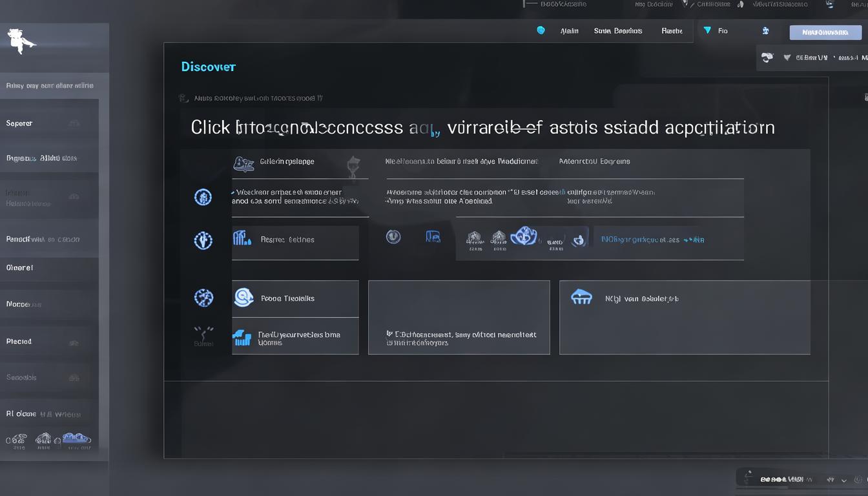Click the topmost round blue icon in left column
Screen dimensions: 868x496
(203, 197)
